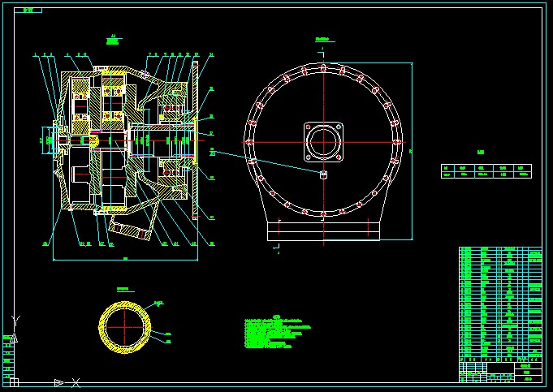Select the overall width dimension below section view
553x392 pixels.
[125, 260]
